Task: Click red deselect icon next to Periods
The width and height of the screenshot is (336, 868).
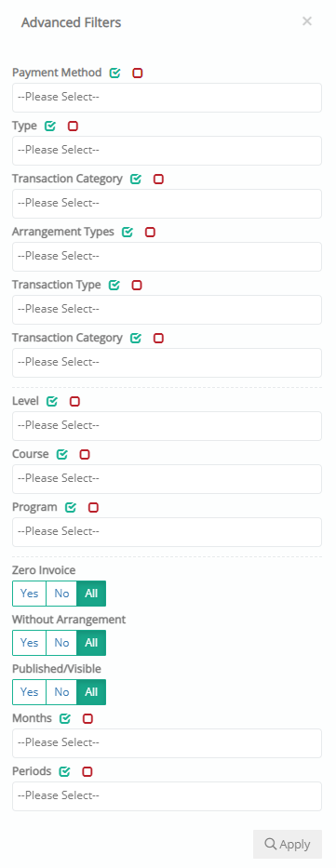Action: click(x=87, y=771)
